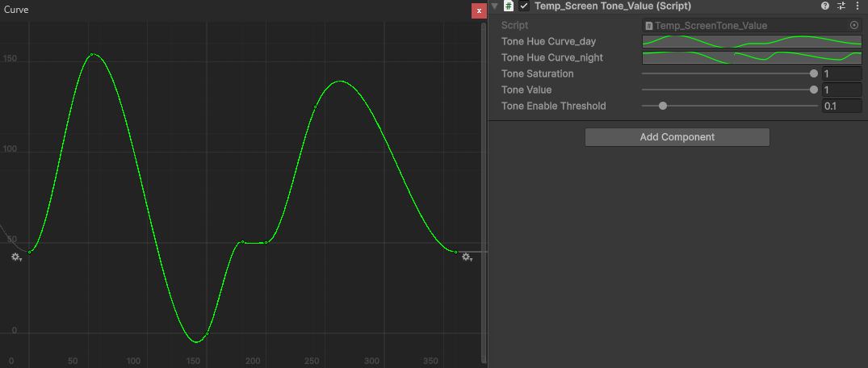Click the Tone Hue Curve_night label
868x368 pixels.
coord(552,57)
